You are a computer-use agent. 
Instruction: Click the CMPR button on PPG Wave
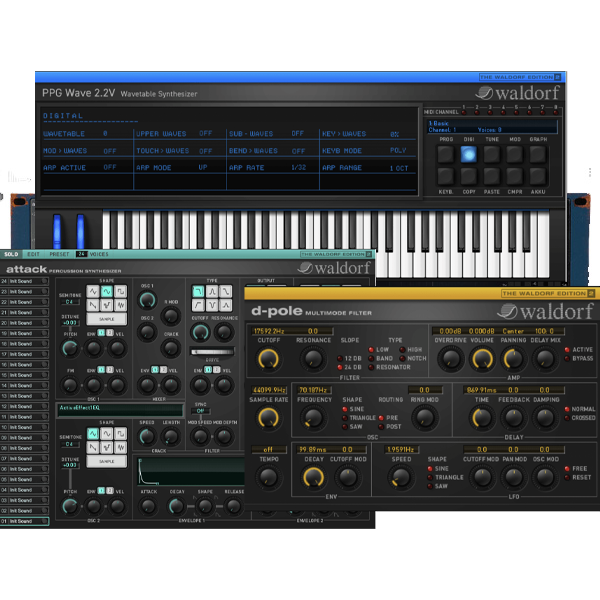[x=515, y=176]
